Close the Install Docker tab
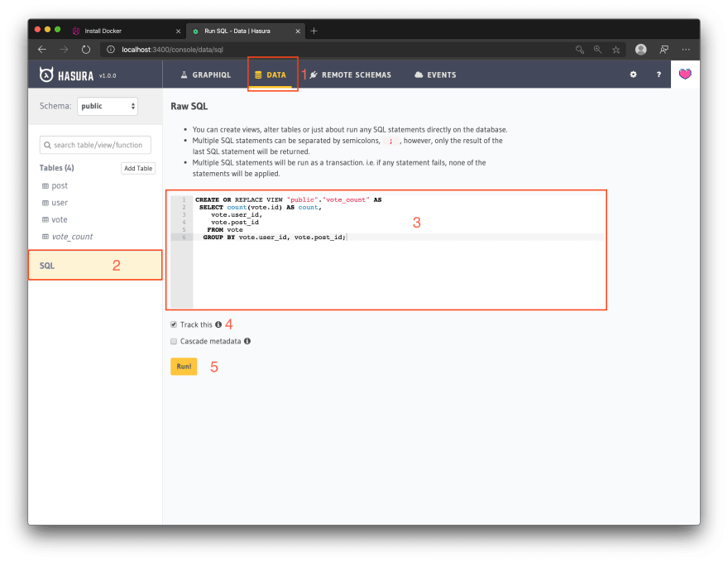The image size is (728, 562). tap(179, 31)
